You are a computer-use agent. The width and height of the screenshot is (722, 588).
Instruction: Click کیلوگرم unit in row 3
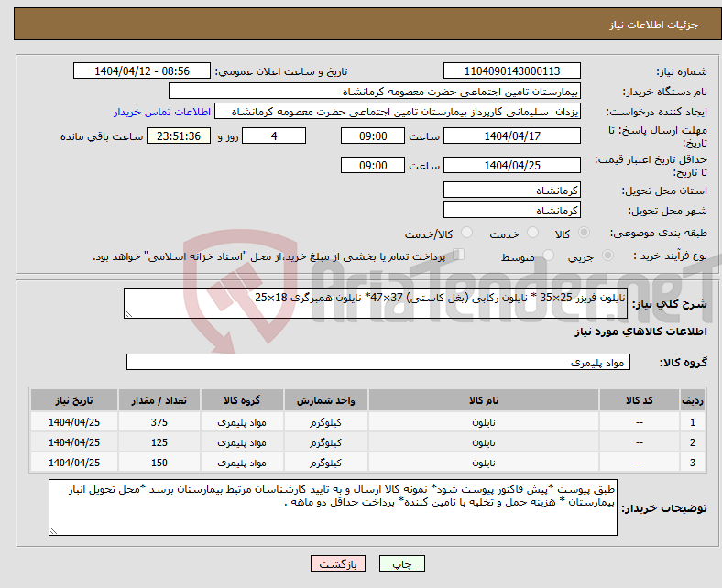(x=325, y=463)
